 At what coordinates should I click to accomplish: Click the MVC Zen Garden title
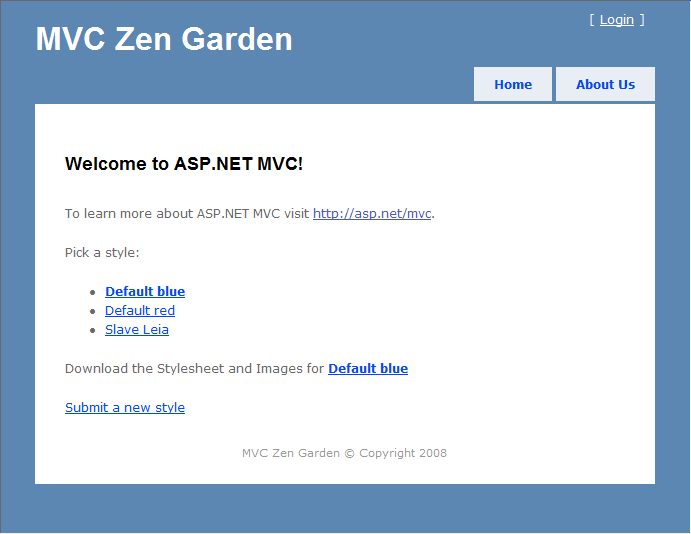(164, 39)
